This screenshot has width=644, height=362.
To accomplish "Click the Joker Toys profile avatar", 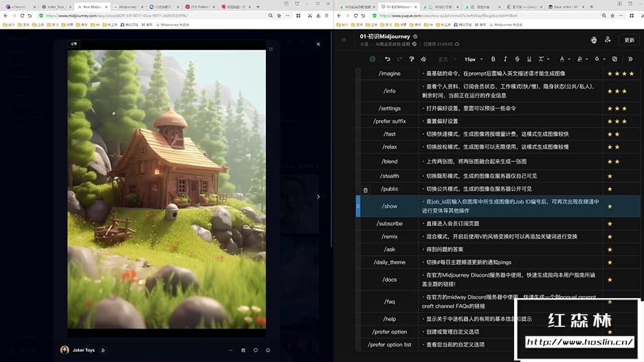I will pos(65,350).
